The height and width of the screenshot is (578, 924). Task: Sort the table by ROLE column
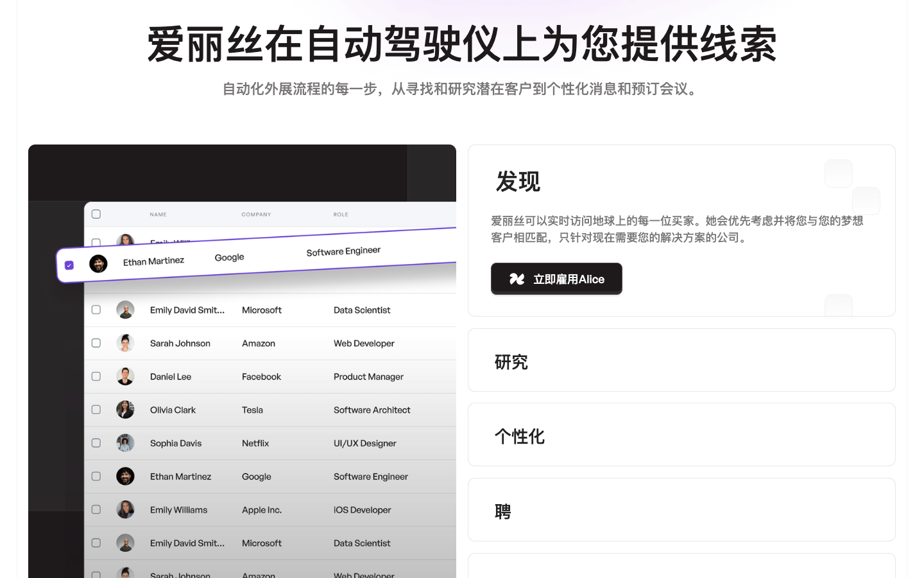[341, 214]
